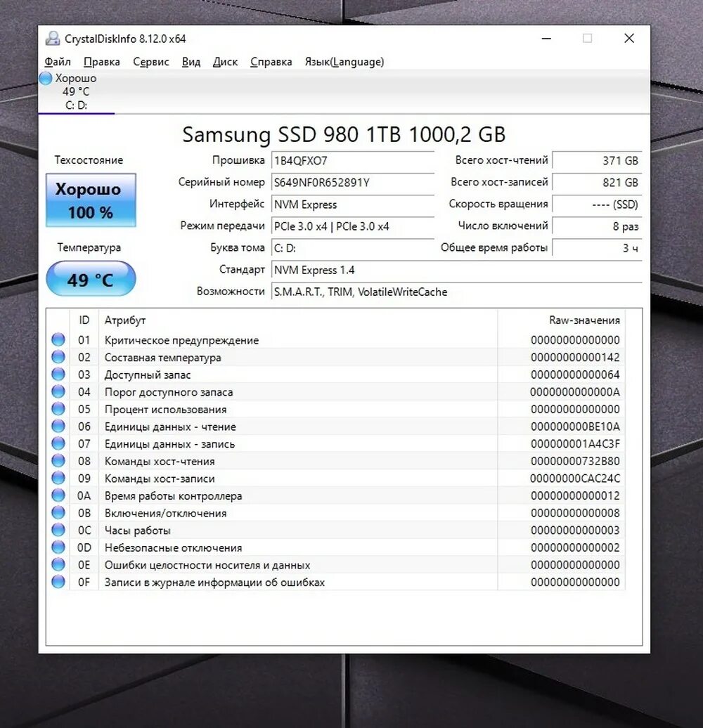
Task: Click the serial number field S649NF0R652891Y
Action: [352, 183]
